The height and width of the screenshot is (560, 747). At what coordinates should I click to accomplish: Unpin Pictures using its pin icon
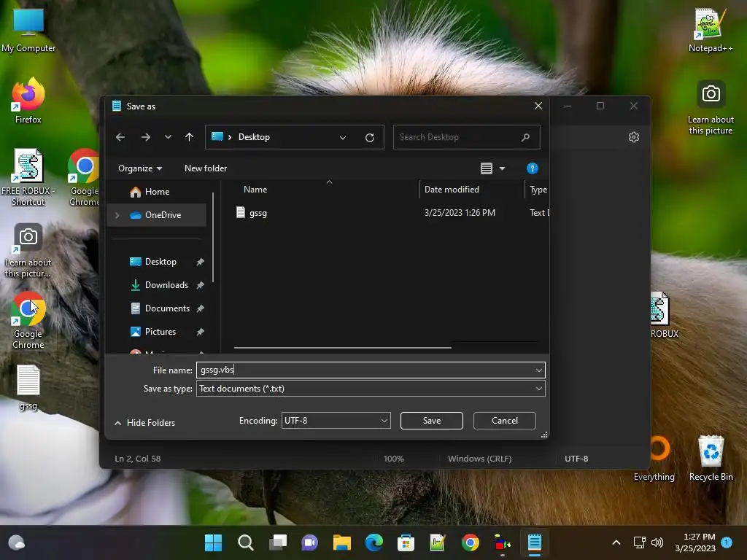(201, 332)
